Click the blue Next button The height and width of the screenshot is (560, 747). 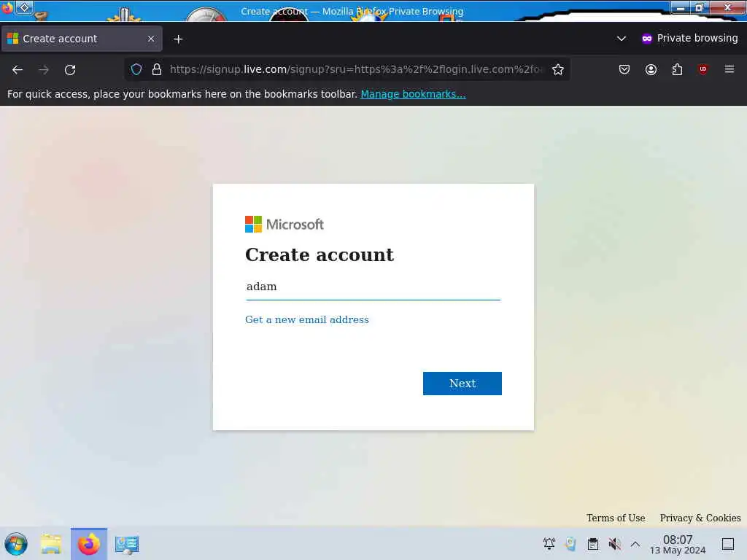(462, 384)
